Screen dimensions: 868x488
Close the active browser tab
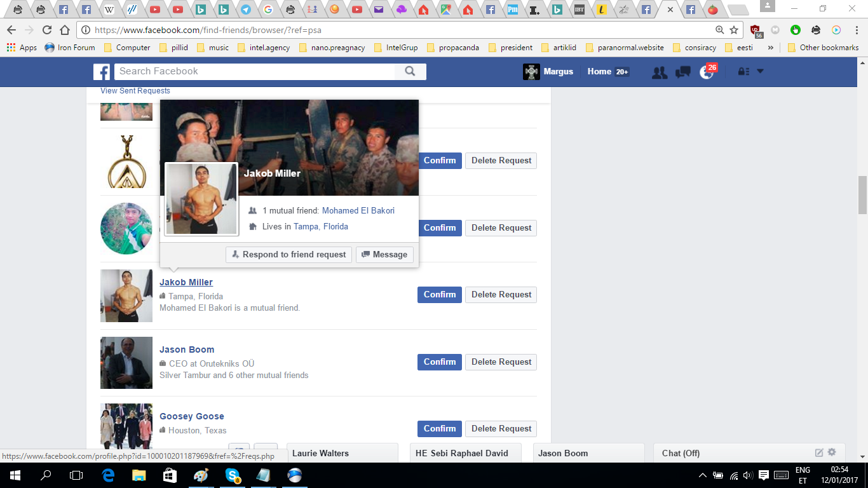coord(670,10)
